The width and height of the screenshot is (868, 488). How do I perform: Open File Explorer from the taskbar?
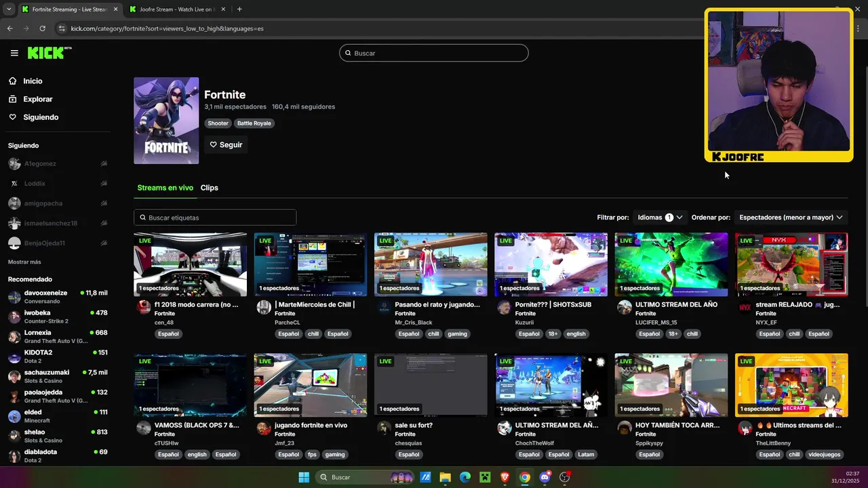click(445, 477)
